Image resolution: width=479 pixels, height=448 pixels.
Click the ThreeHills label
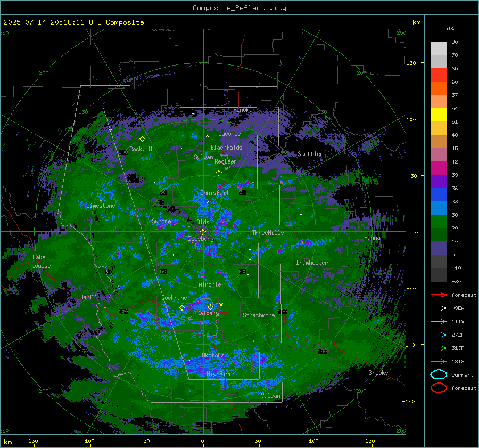tap(268, 233)
